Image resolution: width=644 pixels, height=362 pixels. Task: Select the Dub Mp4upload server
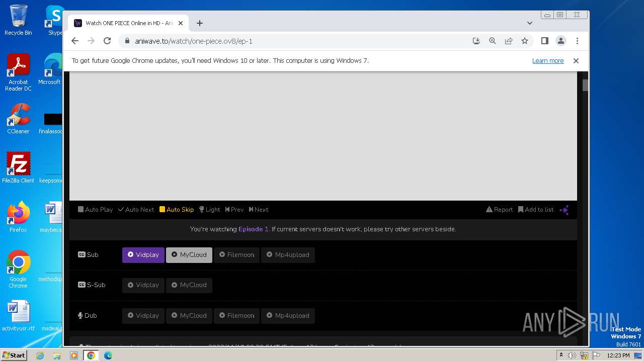coord(288,316)
